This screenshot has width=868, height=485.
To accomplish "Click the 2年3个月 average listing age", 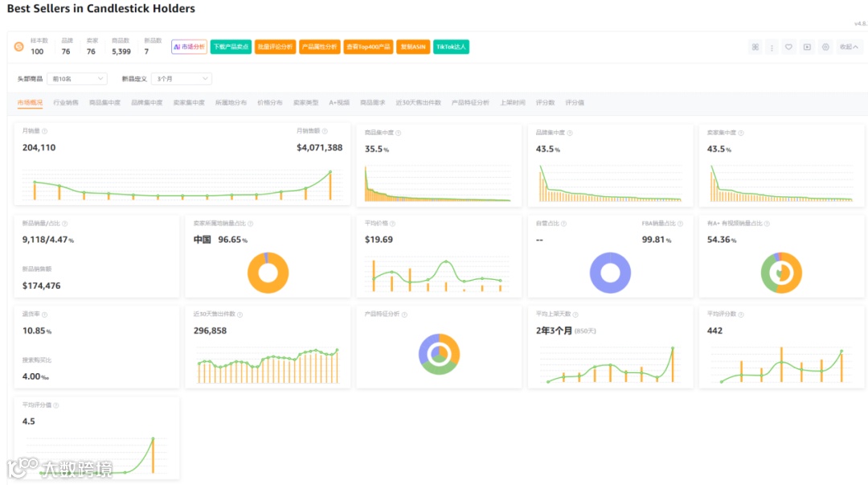I will click(x=554, y=331).
